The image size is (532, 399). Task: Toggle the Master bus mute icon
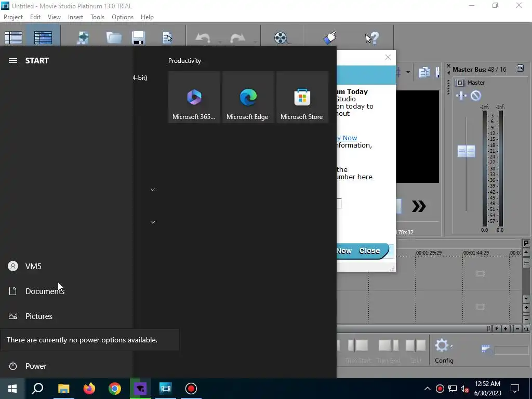pos(476,96)
